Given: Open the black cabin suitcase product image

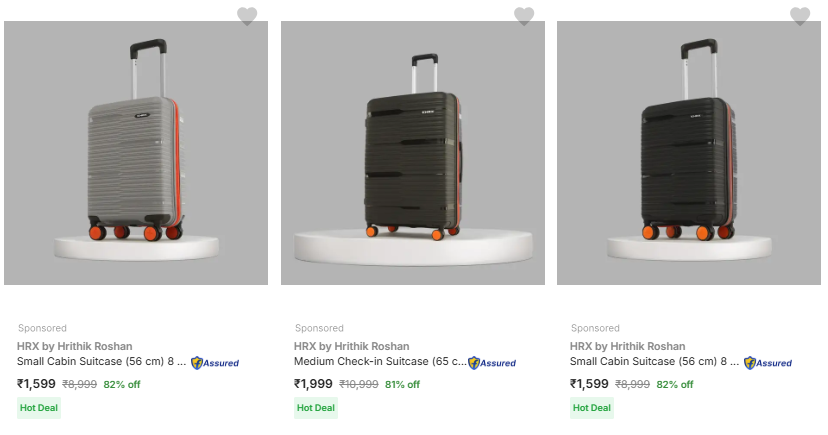Looking at the screenshot, I should [x=689, y=153].
